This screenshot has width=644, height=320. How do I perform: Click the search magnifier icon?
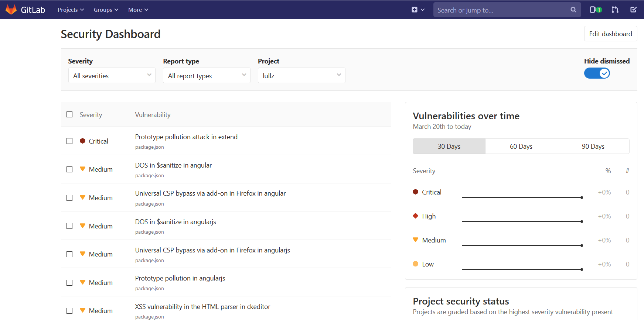[573, 10]
